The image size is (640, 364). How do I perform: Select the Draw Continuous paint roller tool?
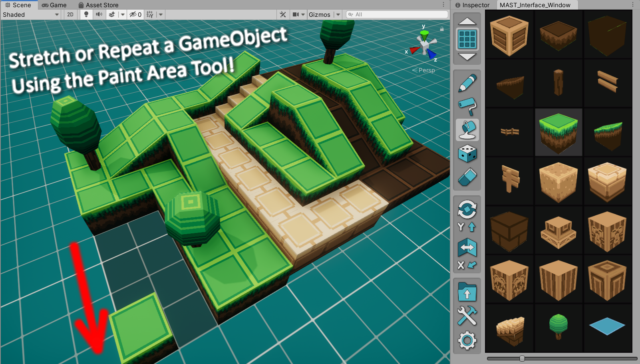click(x=467, y=106)
